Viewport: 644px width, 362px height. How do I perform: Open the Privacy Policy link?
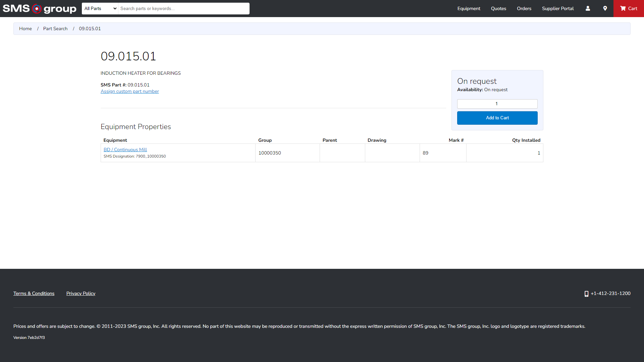point(81,293)
